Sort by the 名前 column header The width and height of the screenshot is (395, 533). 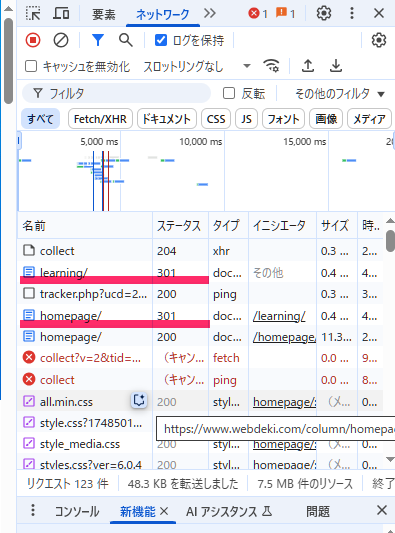(x=85, y=225)
